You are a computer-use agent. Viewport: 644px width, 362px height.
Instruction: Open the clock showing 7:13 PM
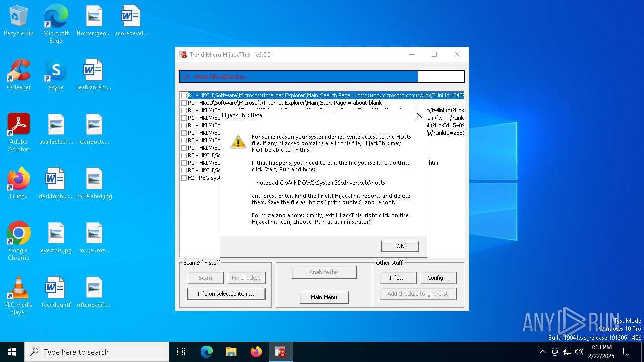601,352
